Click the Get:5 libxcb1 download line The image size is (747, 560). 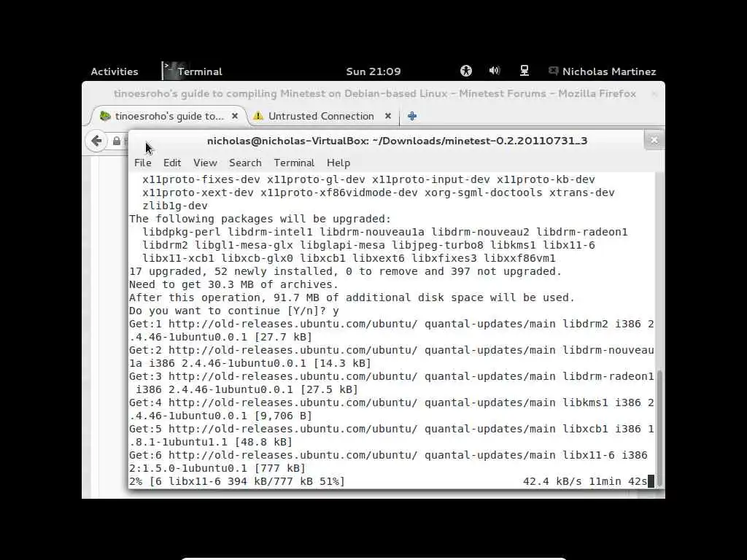click(391, 435)
